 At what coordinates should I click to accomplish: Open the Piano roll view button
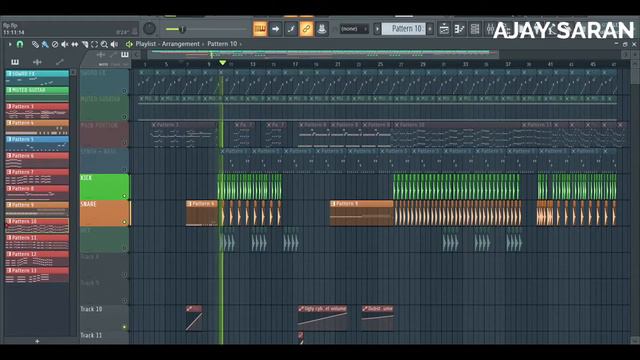(x=459, y=29)
